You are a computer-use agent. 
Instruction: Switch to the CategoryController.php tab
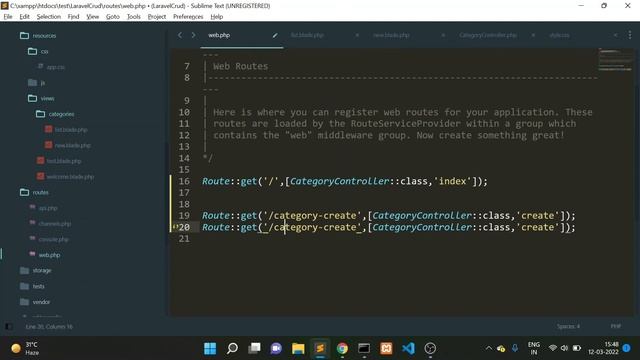(x=488, y=36)
